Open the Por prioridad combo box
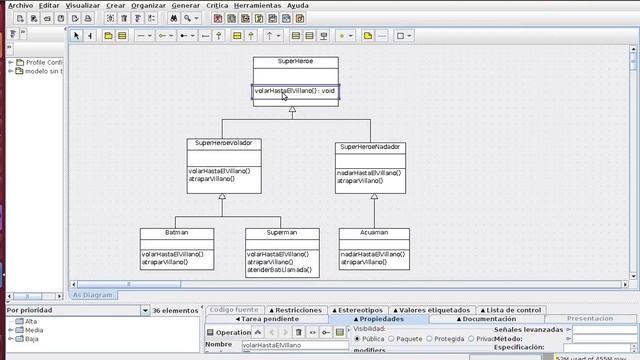This screenshot has height=360, width=640. point(78,311)
